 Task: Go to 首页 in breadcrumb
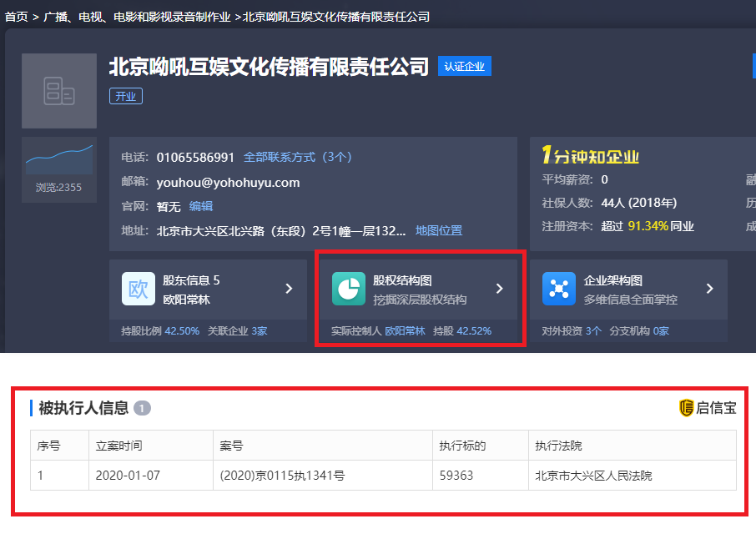point(17,17)
